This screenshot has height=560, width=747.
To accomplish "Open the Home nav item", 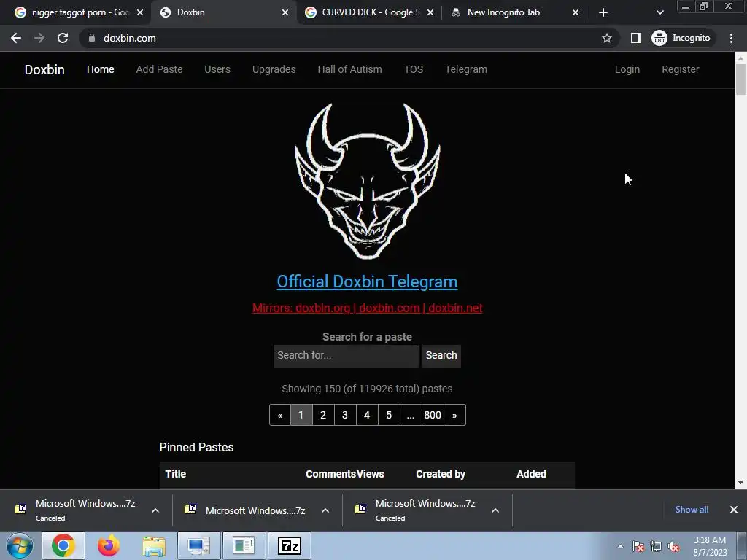I will coord(101,69).
